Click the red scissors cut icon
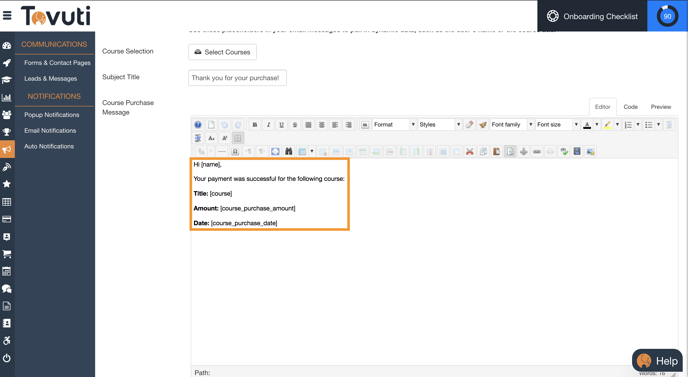Screen dimensions: 688x377 (469, 151)
